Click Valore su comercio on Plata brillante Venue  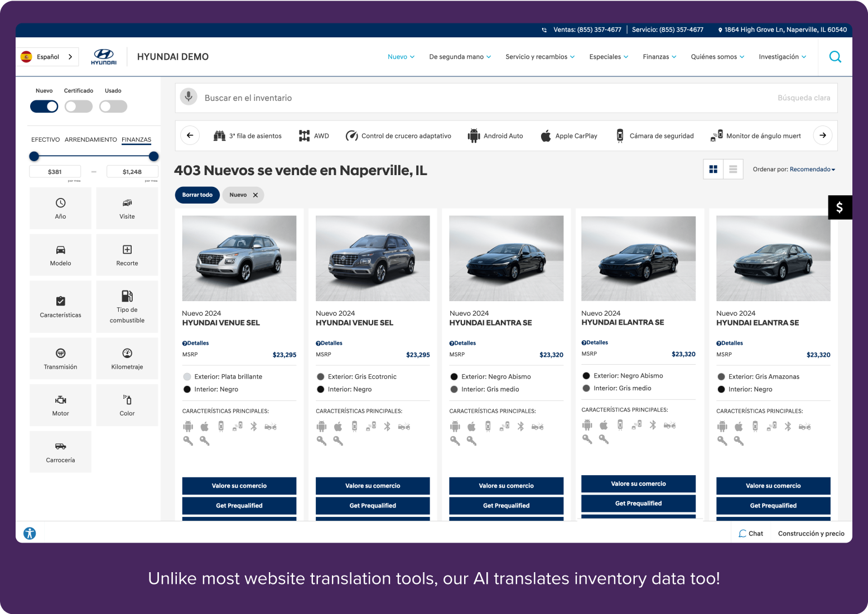tap(239, 486)
